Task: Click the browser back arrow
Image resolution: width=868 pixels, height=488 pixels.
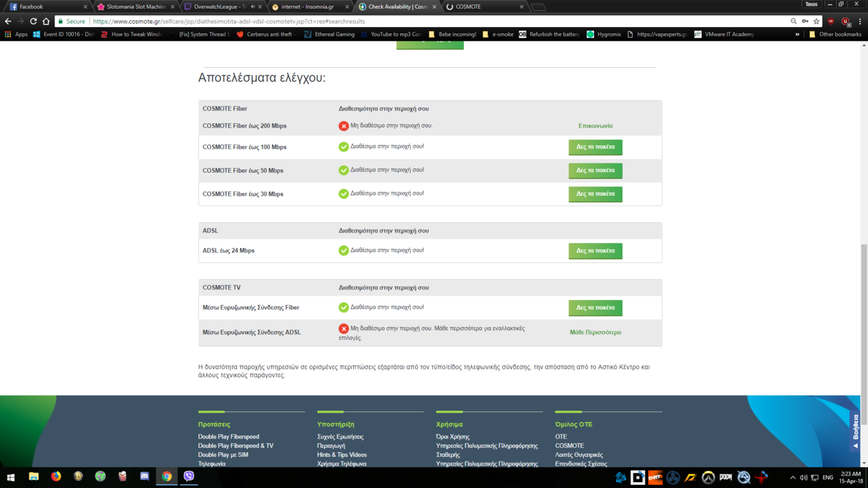Action: click(8, 21)
